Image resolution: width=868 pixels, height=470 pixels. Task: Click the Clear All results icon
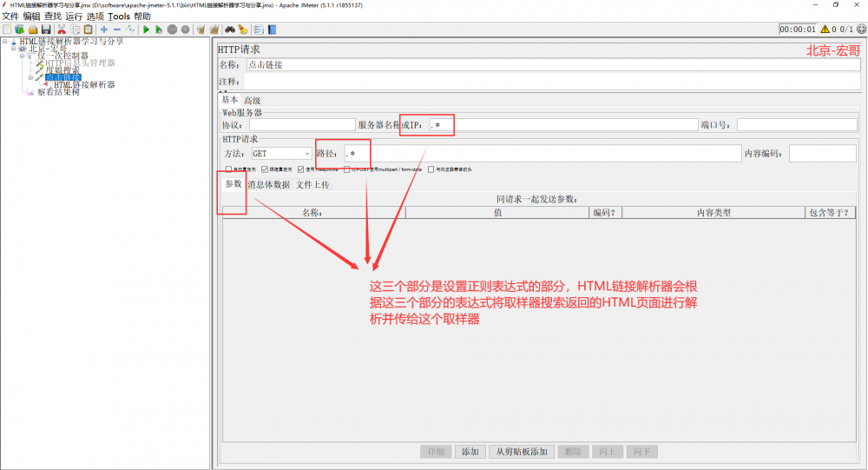pos(214,30)
